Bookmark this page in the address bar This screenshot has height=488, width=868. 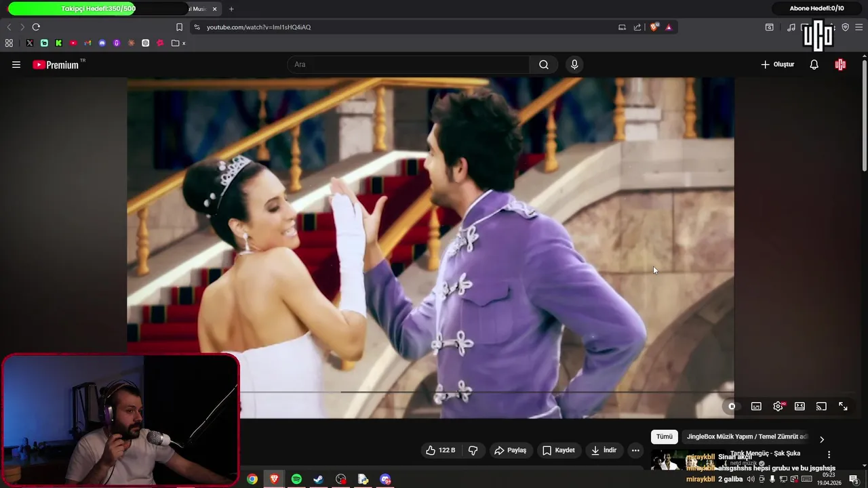click(179, 27)
